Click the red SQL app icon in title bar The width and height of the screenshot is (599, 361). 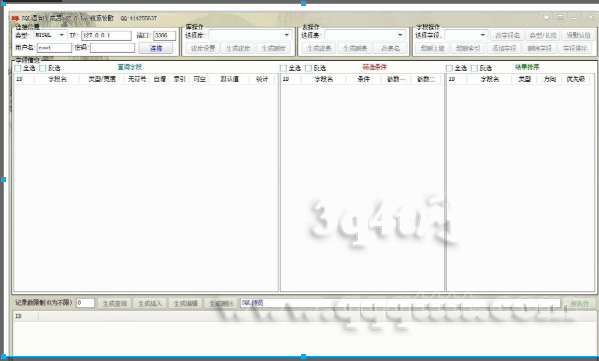click(15, 18)
